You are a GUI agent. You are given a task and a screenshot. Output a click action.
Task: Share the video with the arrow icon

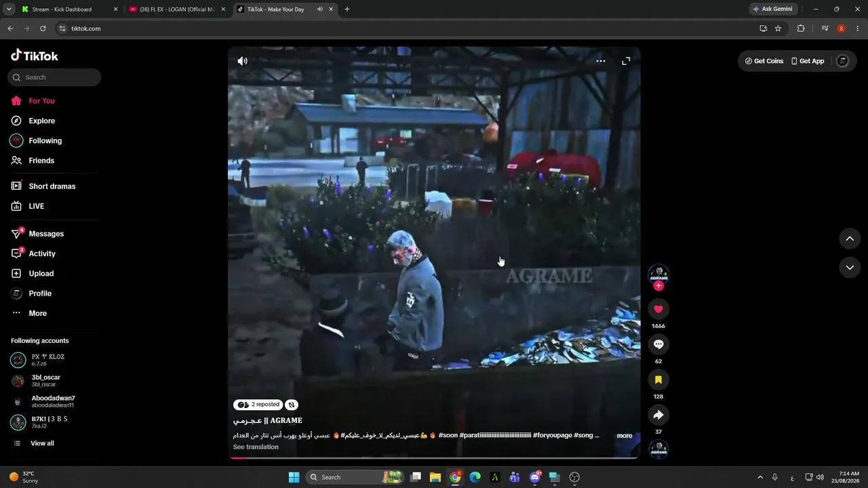(x=658, y=415)
